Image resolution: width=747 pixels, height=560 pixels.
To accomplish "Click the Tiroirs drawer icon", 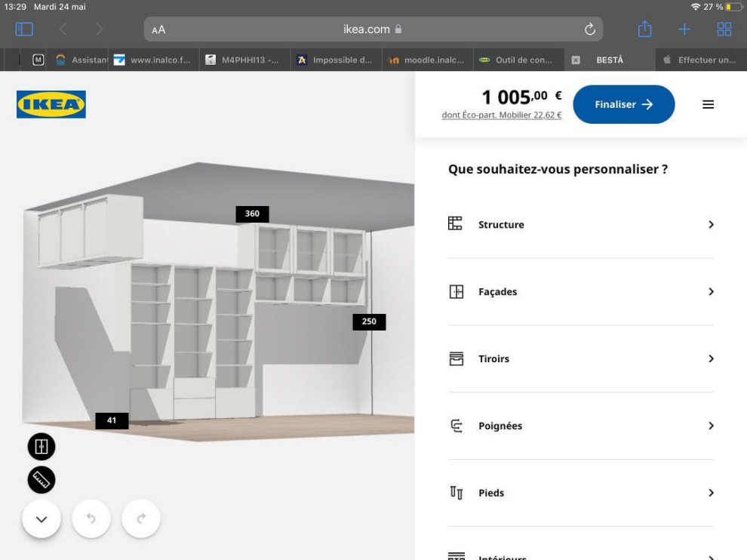I will pyautogui.click(x=456, y=358).
